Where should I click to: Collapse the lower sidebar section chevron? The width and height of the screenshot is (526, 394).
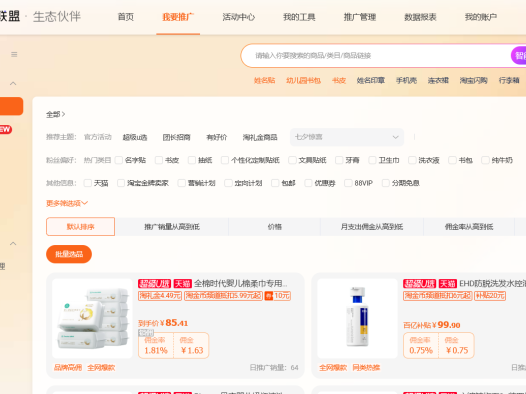click(13, 243)
